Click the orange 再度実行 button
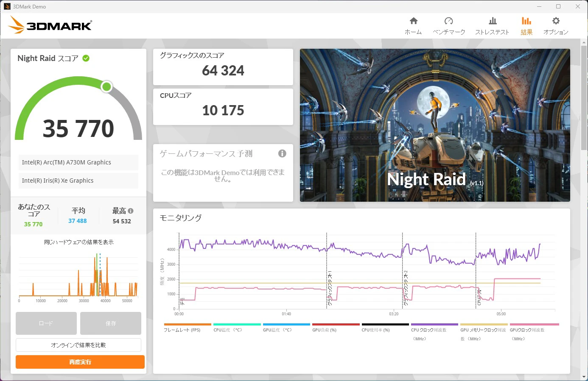 point(80,362)
